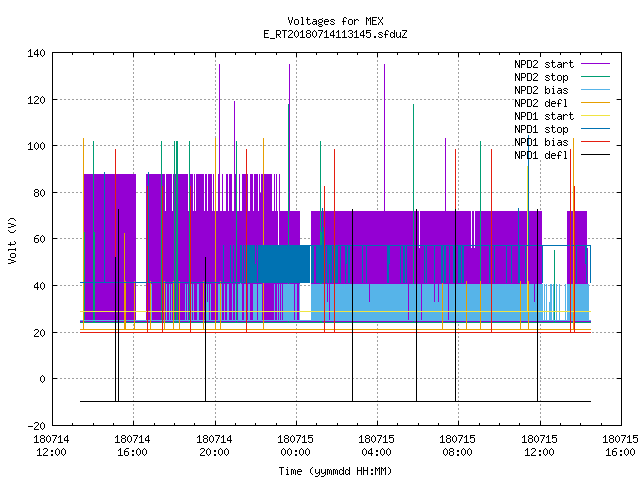Click the red NPD1 bias legend line

click(595, 142)
